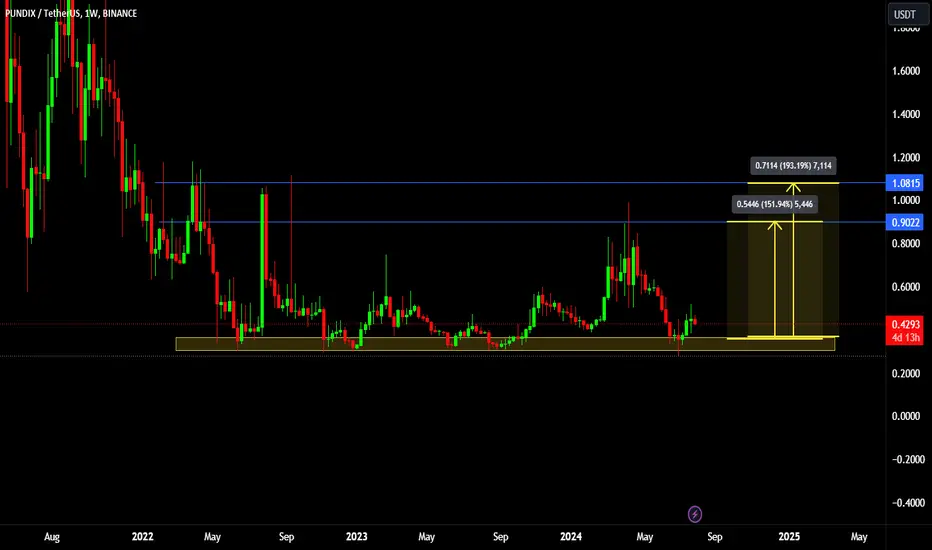Viewport: 932px width, 550px height.
Task: Select the 0.9022 blue price label
Action: point(905,222)
